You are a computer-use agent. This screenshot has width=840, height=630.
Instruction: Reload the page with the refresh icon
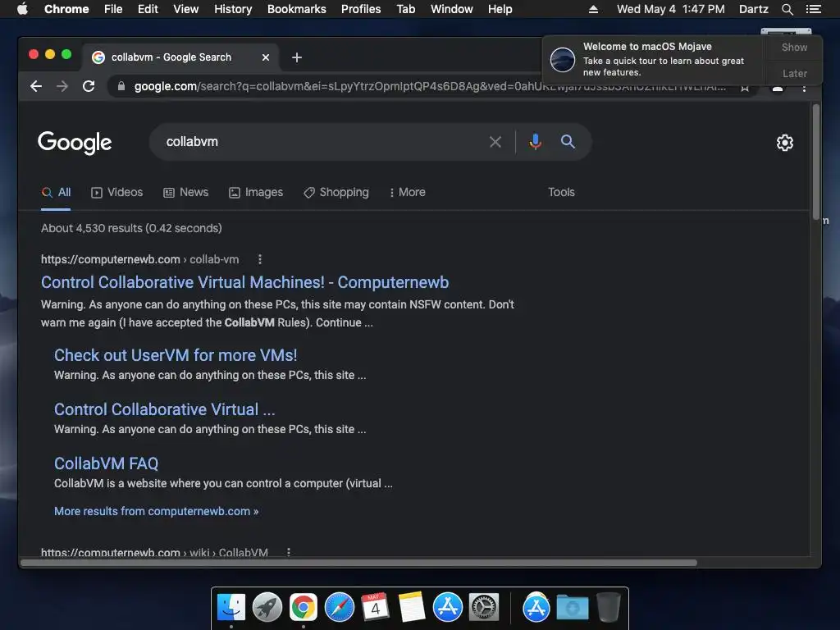click(89, 86)
